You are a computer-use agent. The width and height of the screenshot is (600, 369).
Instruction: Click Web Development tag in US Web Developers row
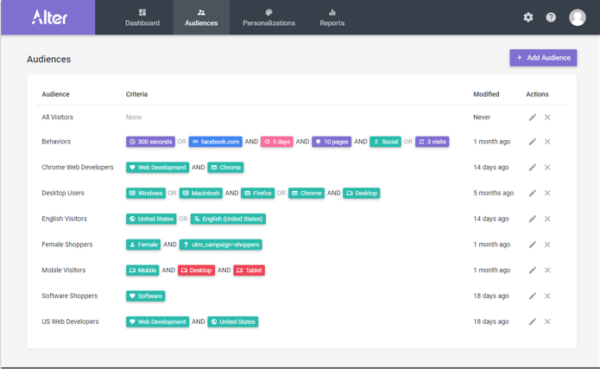[157, 322]
